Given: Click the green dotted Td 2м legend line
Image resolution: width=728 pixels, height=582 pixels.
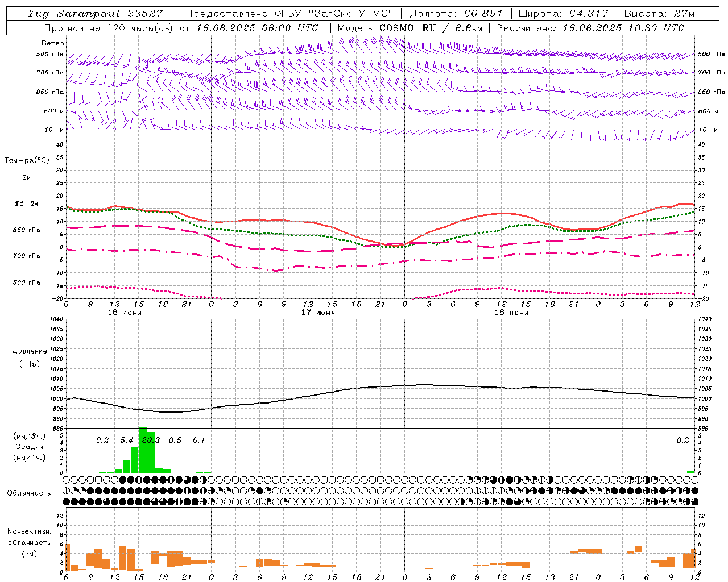Looking at the screenshot, I should coord(25,210).
